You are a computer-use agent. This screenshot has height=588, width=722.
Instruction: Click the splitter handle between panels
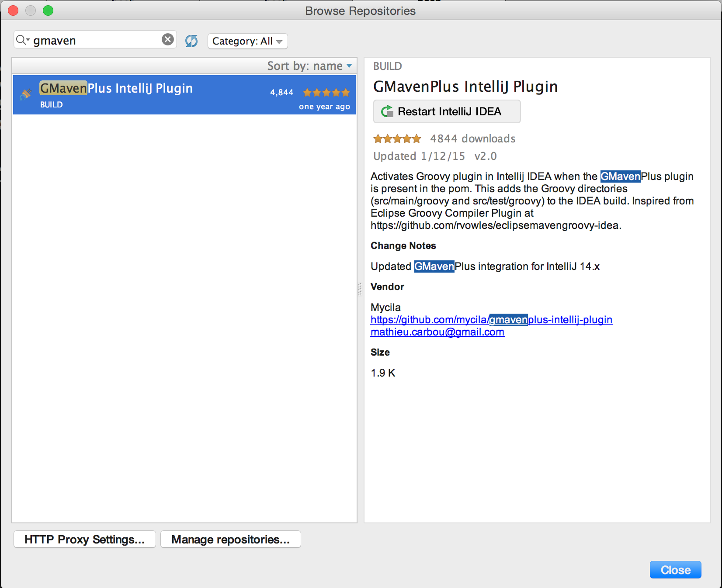pos(360,289)
